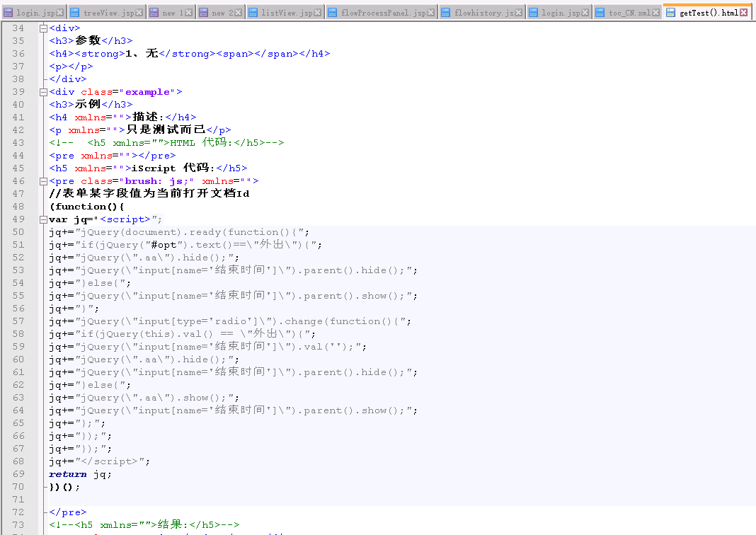The image size is (756, 535).
Task: Close the new 2 tab
Action: (x=238, y=13)
